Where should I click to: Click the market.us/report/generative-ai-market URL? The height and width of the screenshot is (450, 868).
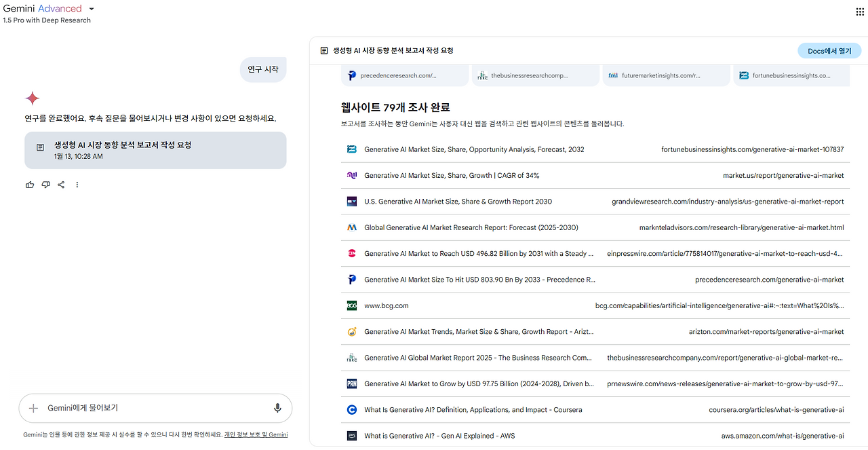783,175
